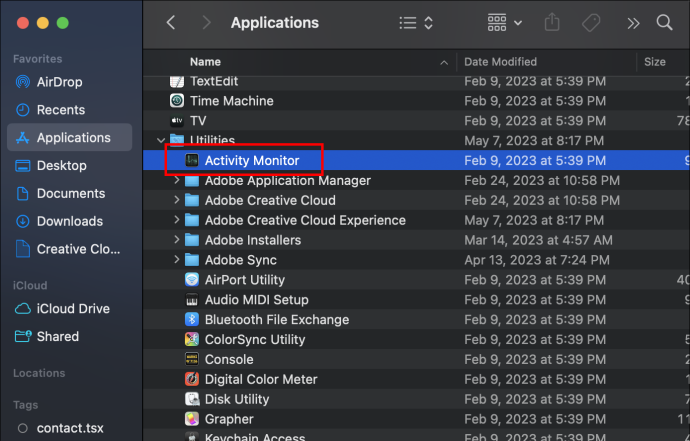This screenshot has width=690, height=441.
Task: Select the Grapher app icon
Action: (x=192, y=419)
